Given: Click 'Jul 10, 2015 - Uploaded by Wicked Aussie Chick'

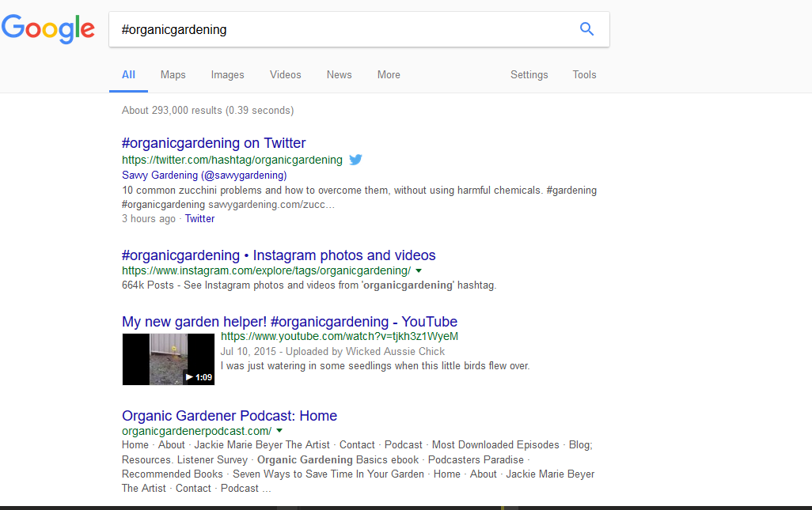Looking at the screenshot, I should [332, 352].
